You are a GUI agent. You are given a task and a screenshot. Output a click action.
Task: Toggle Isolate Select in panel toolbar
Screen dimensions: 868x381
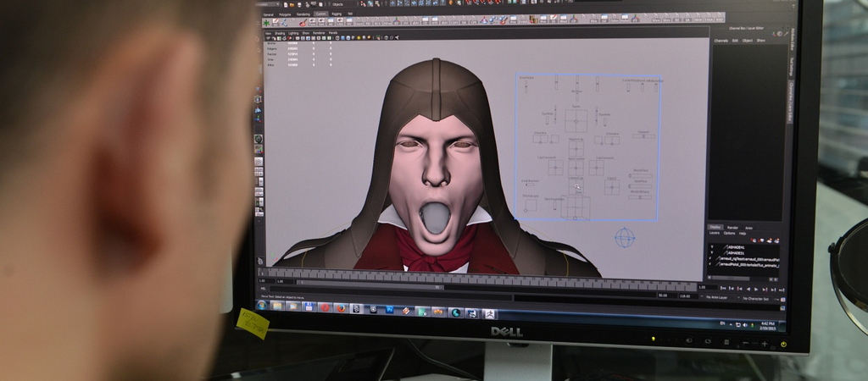click(x=378, y=37)
